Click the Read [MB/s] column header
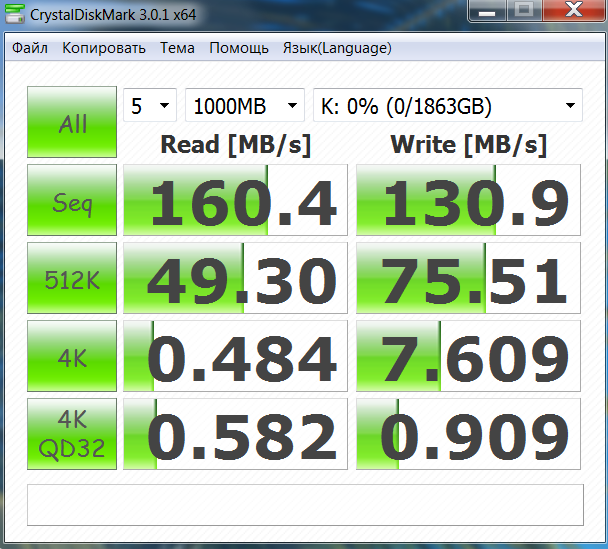Viewport: 608px width, 549px height. click(236, 145)
